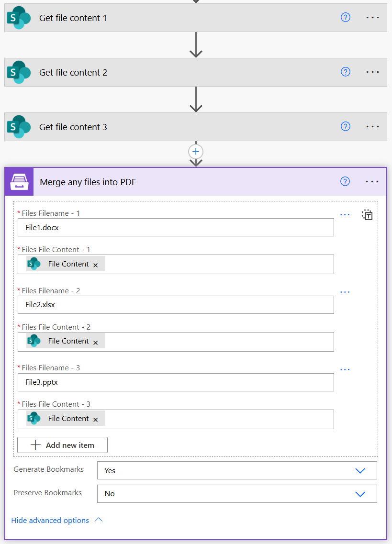Edit the File2.xlsx filename field
Image resolution: width=392 pixels, height=544 pixels.
click(x=176, y=305)
